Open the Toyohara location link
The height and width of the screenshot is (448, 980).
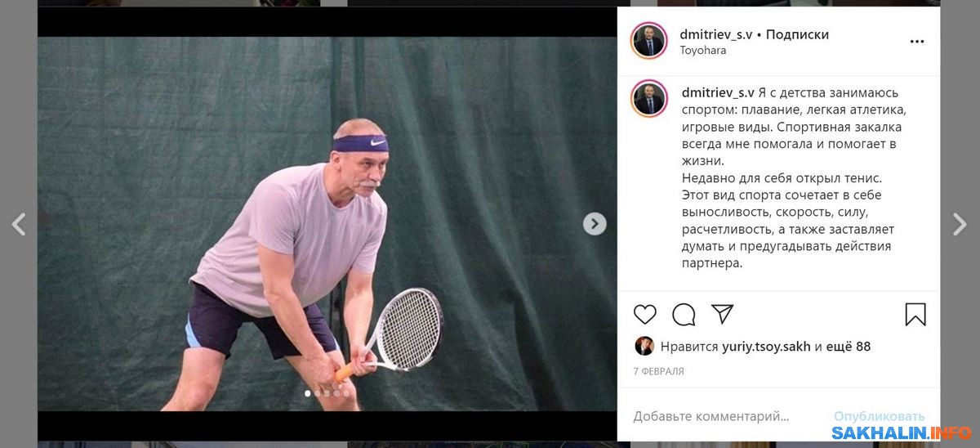[702, 50]
